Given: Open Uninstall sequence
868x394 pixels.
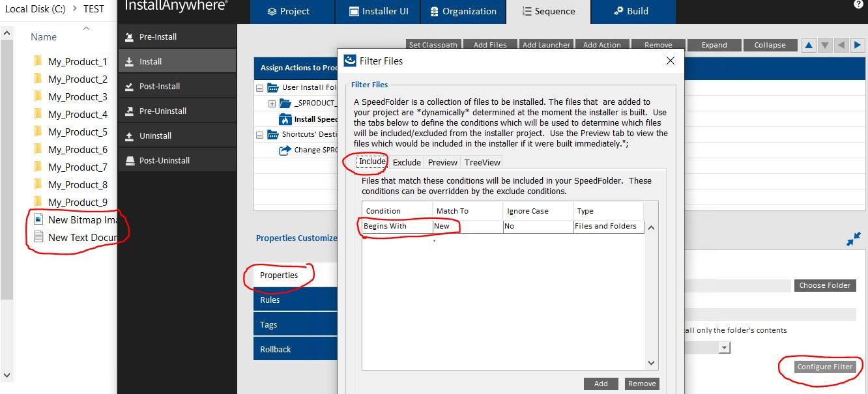Looking at the screenshot, I should 177,135.
